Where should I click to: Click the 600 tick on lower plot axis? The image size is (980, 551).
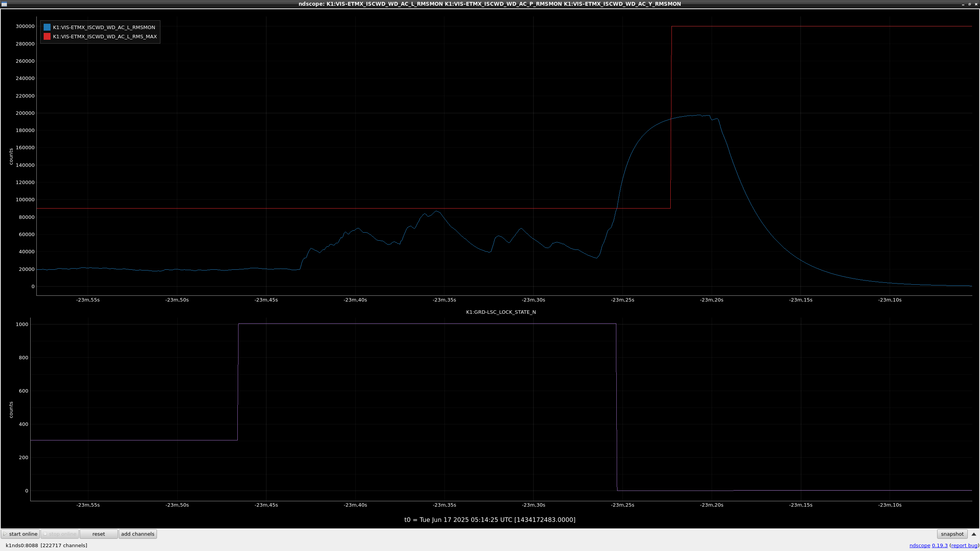click(x=23, y=391)
